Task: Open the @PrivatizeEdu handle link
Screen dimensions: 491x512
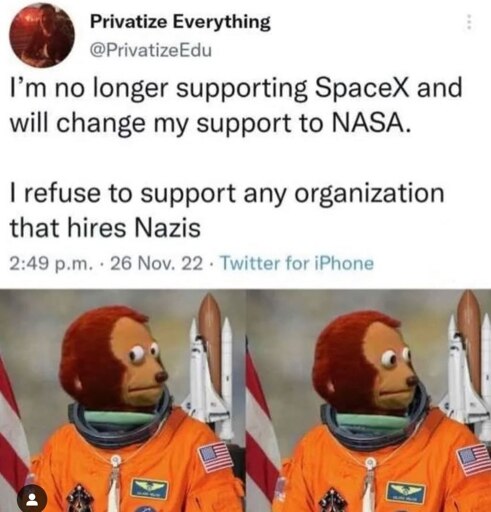Action: 151,51
